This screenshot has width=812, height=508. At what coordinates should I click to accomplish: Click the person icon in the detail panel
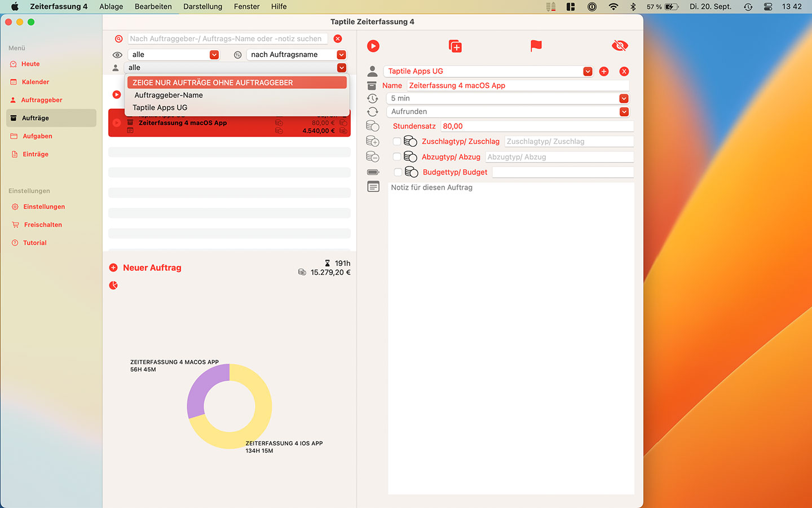(372, 71)
